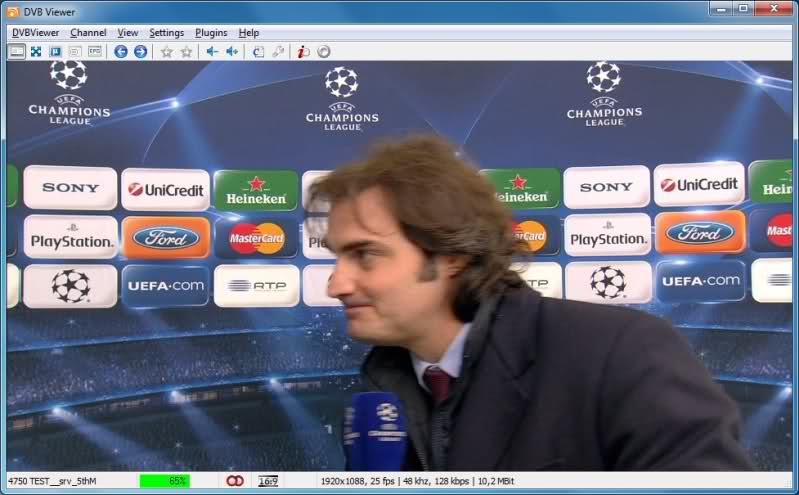Screen dimensions: 799x495
Task: Close the DVB Viewer window
Action: click(x=774, y=8)
